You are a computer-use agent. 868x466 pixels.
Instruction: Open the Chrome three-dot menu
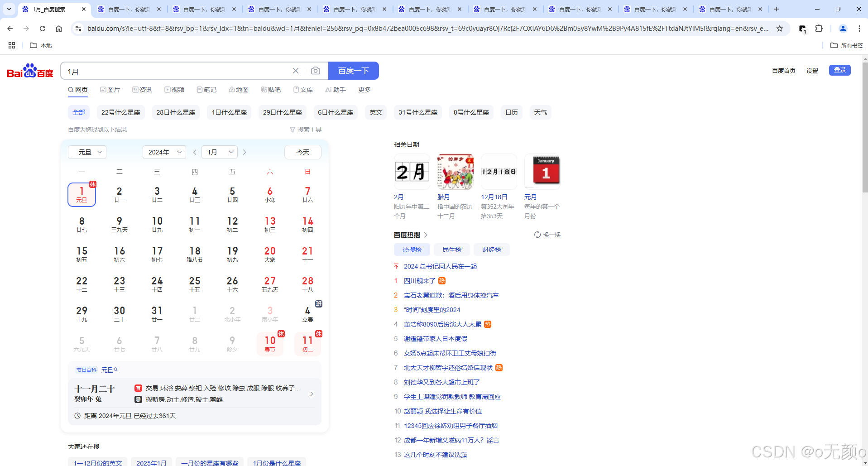[x=859, y=29]
